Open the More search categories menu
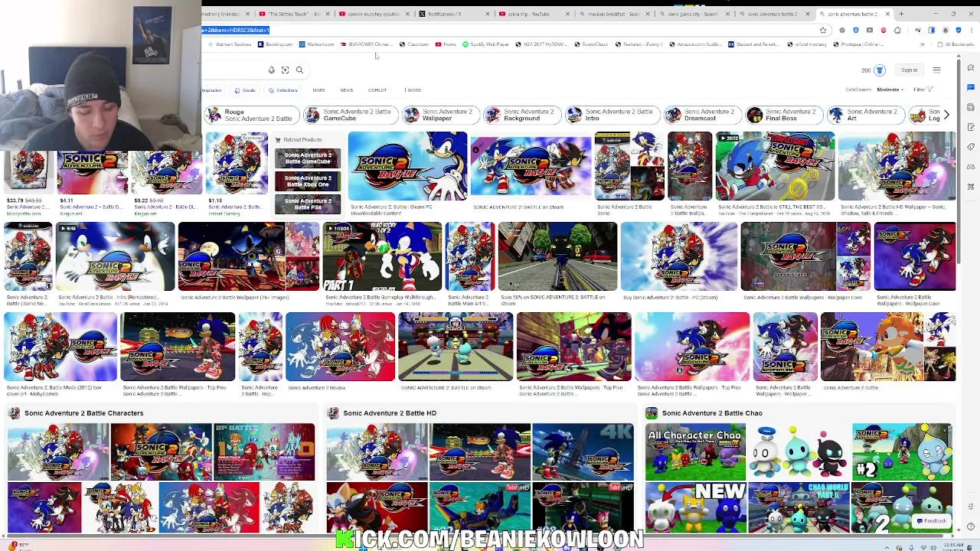Screen dimensions: 980x551 coord(413,90)
